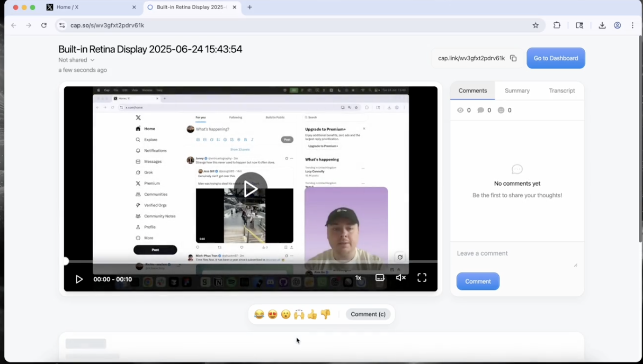Screen dimensions: 643x364
Task: Click the blue Comment submit button
Action: tap(478, 281)
